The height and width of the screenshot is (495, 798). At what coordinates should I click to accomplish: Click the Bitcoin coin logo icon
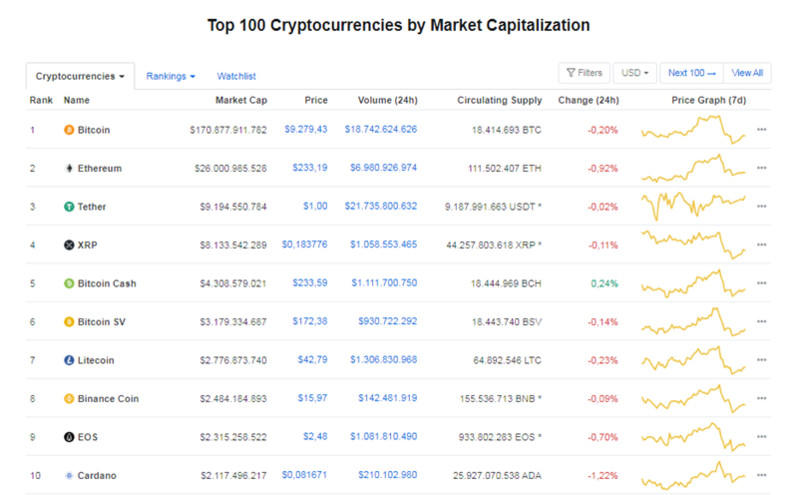(x=69, y=130)
